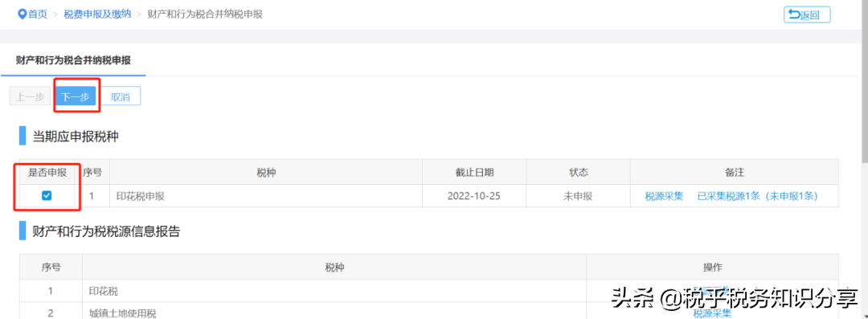The width and height of the screenshot is (868, 319).
Task: Click 税源采集 link for 城镇土地使用税
Action: click(712, 313)
